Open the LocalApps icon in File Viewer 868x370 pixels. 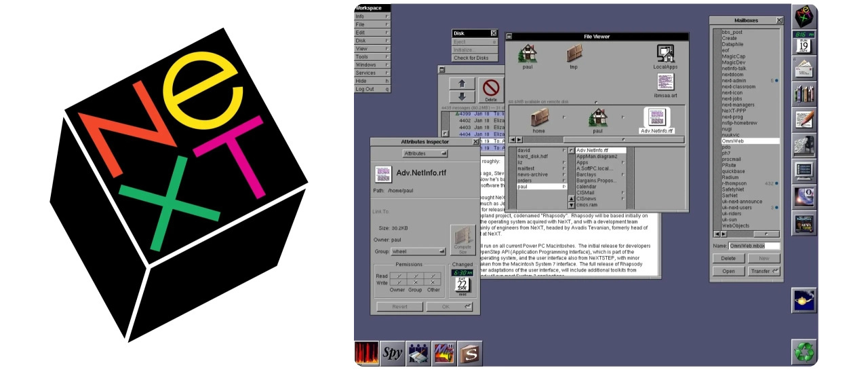coord(665,54)
